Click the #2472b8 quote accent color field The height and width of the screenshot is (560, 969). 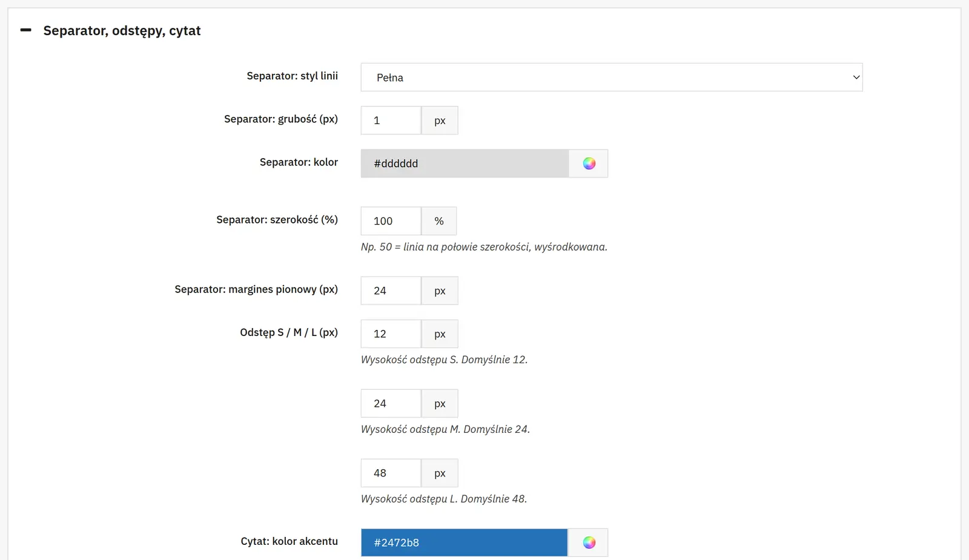point(465,542)
